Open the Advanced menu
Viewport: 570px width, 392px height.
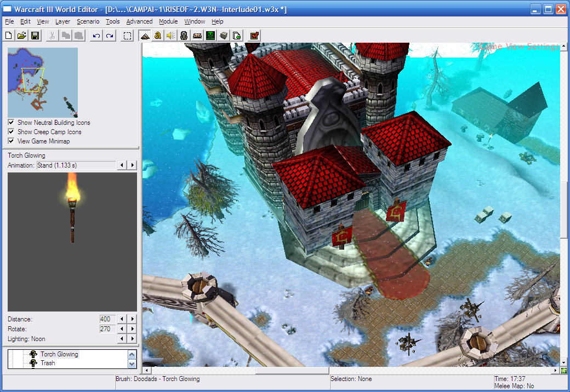tap(140, 21)
